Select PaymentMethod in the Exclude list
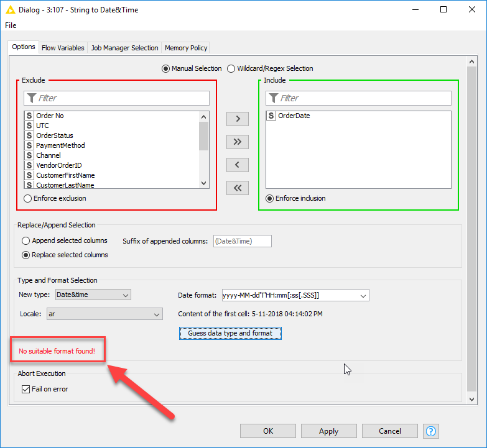The height and width of the screenshot is (448, 487). tap(60, 145)
